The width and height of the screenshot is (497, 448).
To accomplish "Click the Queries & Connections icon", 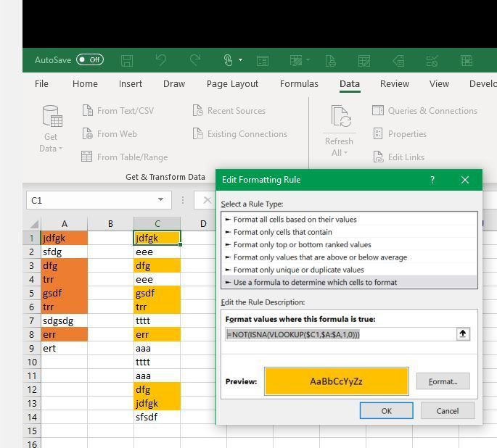I will [x=378, y=110].
